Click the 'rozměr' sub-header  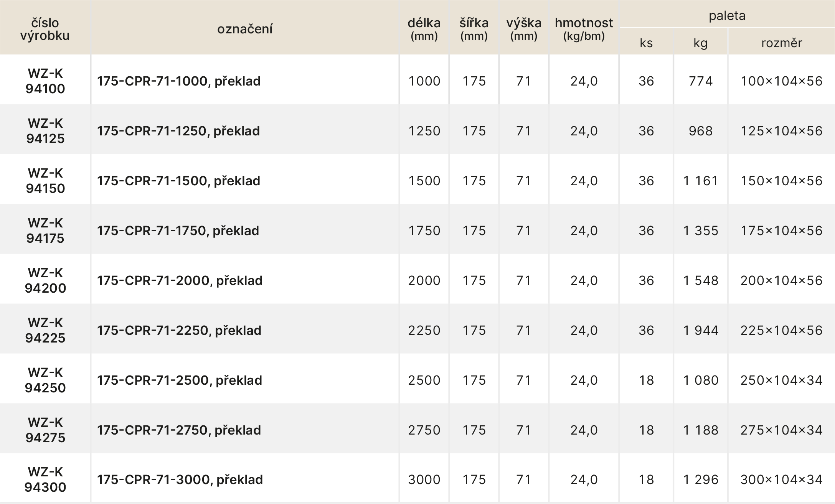pos(781,43)
